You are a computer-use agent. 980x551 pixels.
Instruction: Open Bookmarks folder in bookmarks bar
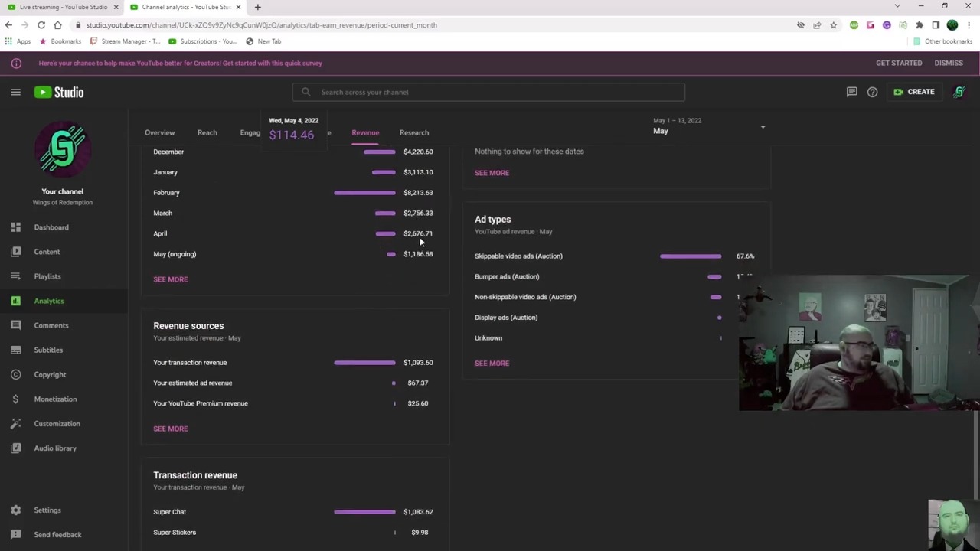pos(60,41)
